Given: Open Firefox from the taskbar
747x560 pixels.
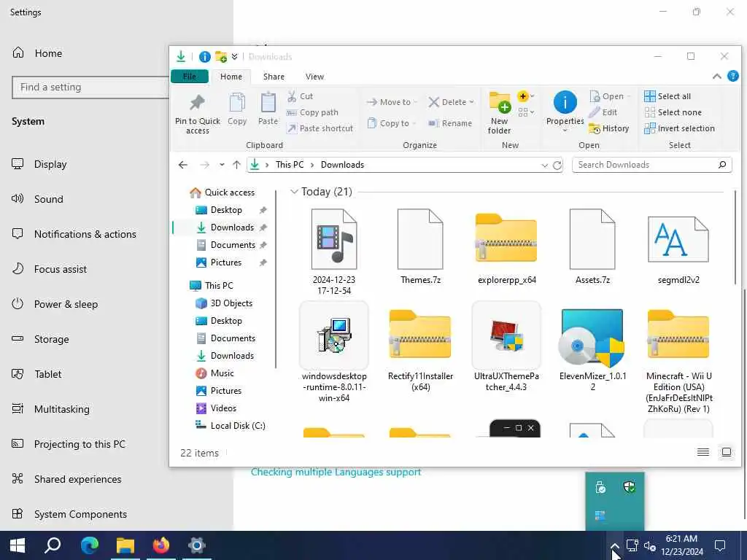Looking at the screenshot, I should 161,545.
